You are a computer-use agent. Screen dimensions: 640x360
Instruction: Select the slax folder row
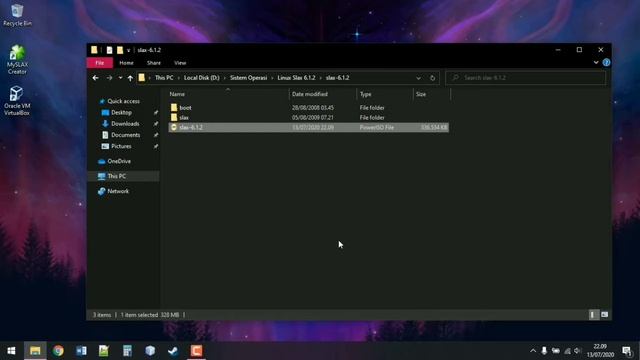[x=309, y=117]
